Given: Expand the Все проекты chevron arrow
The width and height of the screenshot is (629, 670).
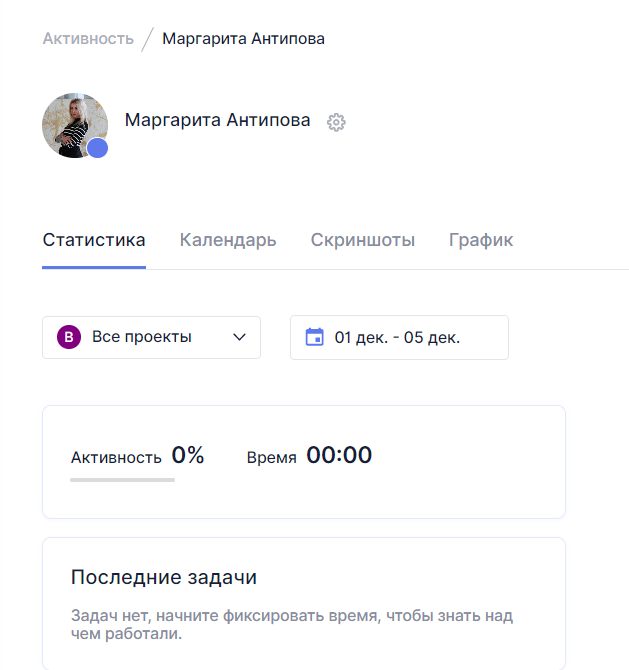Looking at the screenshot, I should tap(239, 337).
